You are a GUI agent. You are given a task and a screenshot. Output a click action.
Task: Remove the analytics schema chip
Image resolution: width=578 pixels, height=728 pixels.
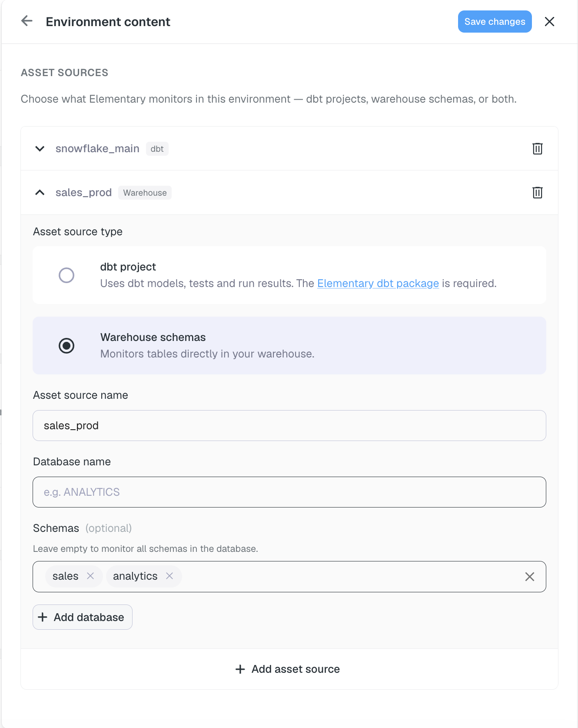(x=169, y=576)
